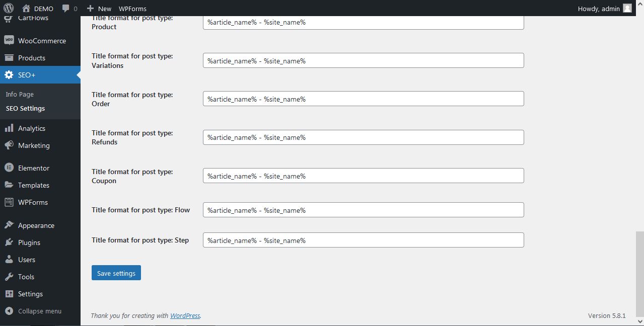Image resolution: width=644 pixels, height=326 pixels.
Task: Open the Howdy, admin account menu
Action: coord(599,9)
